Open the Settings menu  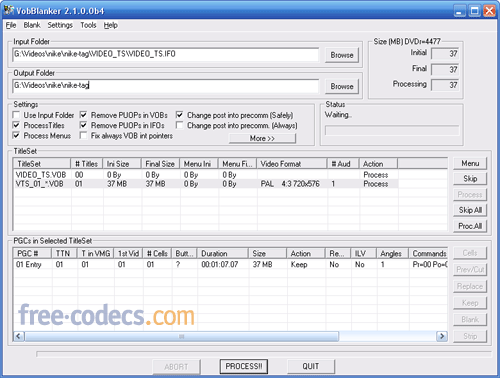(60, 25)
